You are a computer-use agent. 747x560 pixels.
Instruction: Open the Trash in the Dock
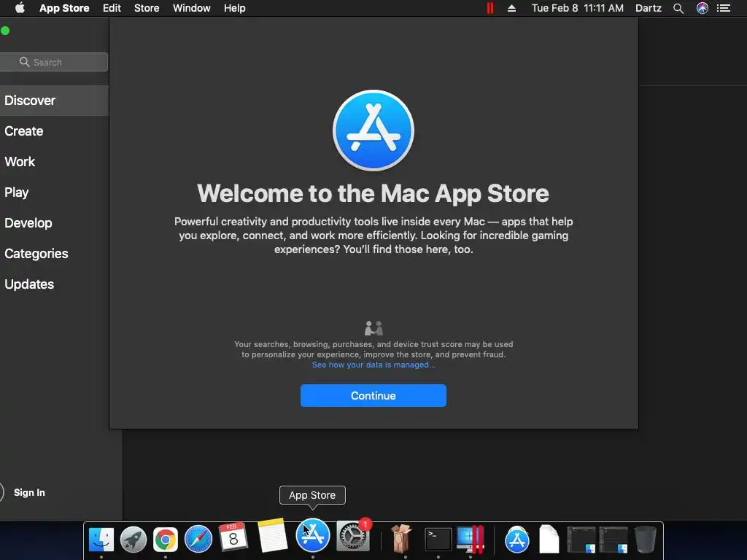click(646, 540)
